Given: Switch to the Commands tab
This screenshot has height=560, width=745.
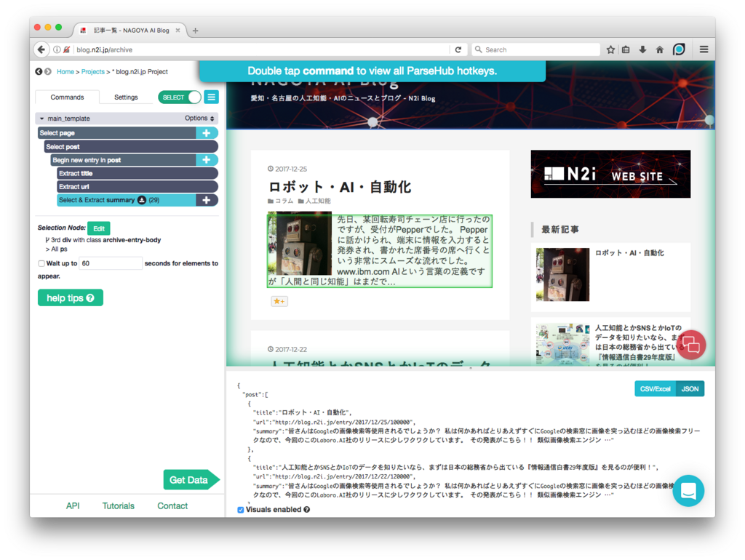Looking at the screenshot, I should point(67,97).
